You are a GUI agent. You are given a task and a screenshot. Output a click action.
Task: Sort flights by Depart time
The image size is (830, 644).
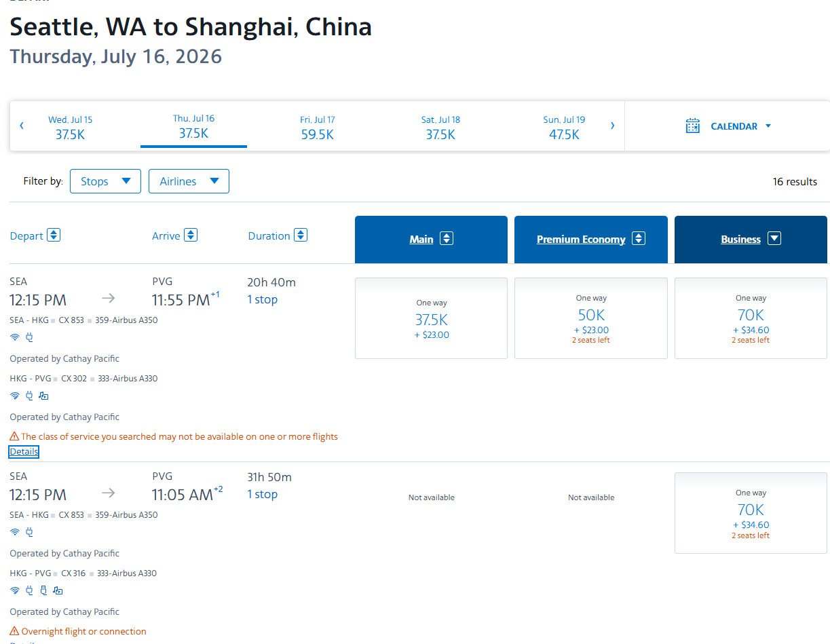coord(54,235)
